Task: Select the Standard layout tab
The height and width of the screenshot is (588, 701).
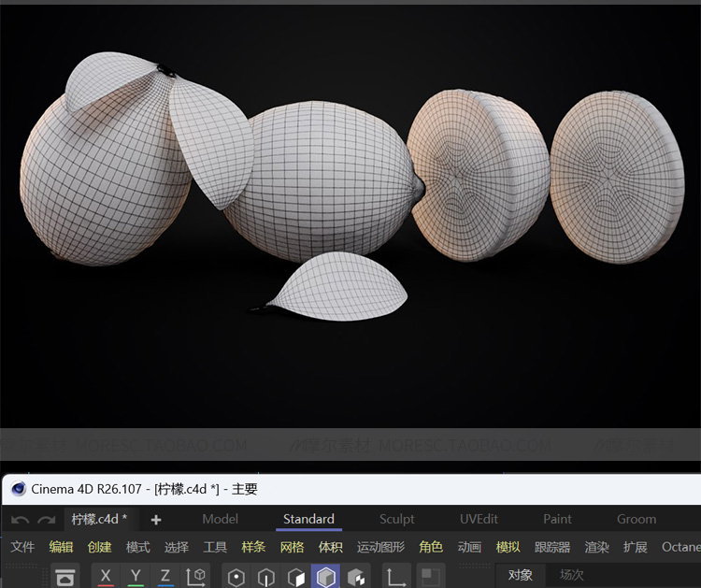Action: click(x=309, y=519)
